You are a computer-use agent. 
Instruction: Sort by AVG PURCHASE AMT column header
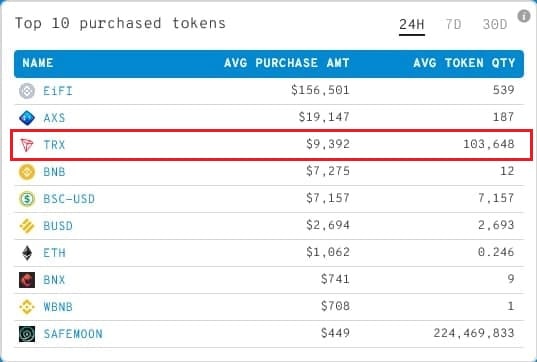click(x=287, y=63)
